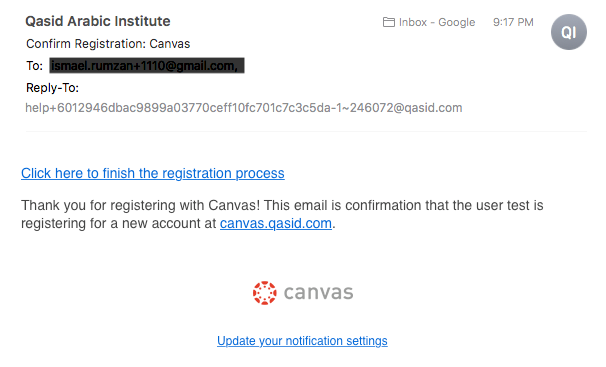Open the finish registration process link

pyautogui.click(x=153, y=173)
